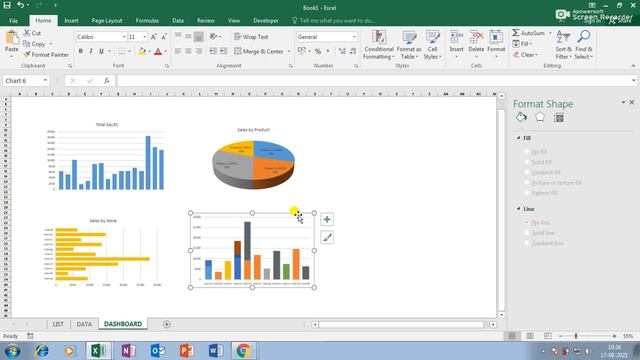Click the Insert Function fx button

[x=107, y=81]
